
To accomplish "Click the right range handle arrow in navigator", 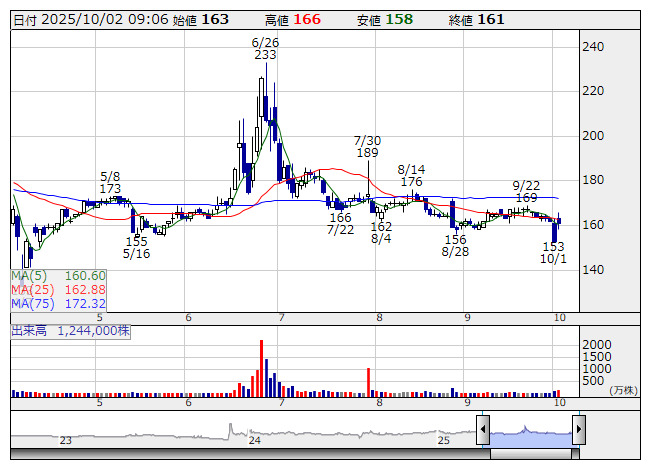I will (x=578, y=430).
